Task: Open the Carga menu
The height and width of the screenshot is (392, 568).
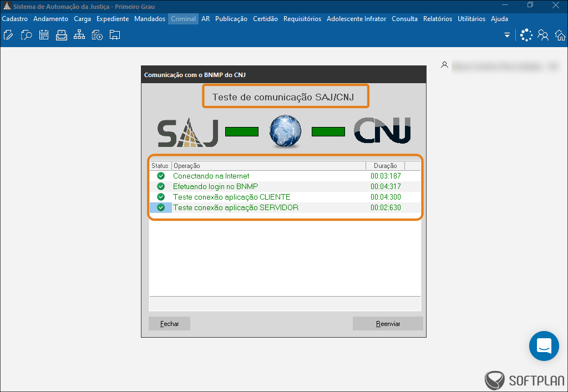Action: (x=82, y=19)
